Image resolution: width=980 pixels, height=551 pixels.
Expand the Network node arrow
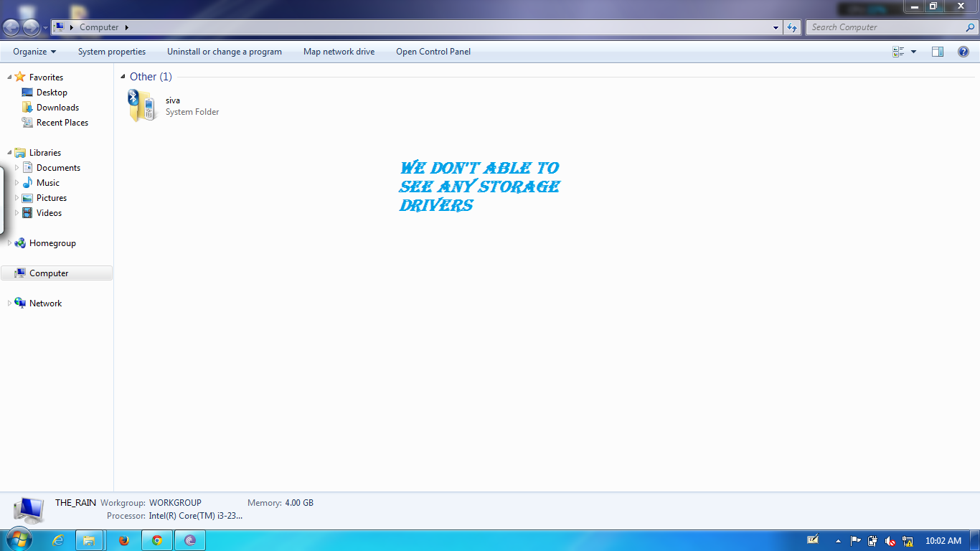9,303
